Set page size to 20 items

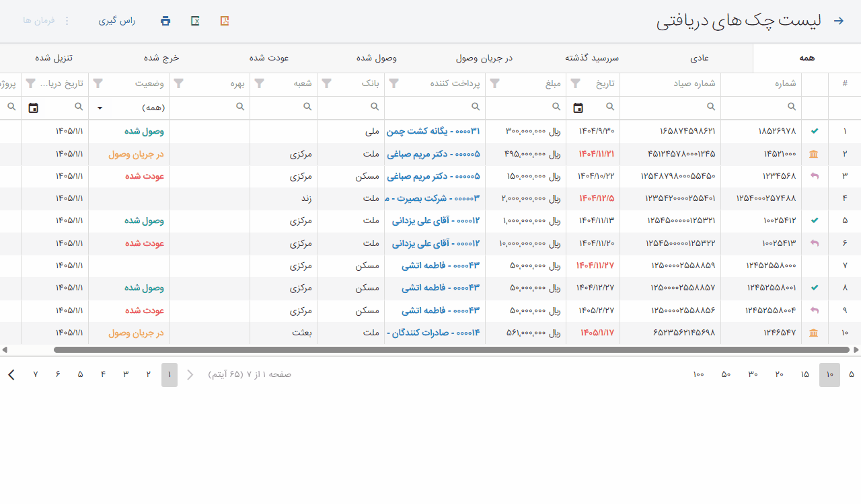click(779, 374)
